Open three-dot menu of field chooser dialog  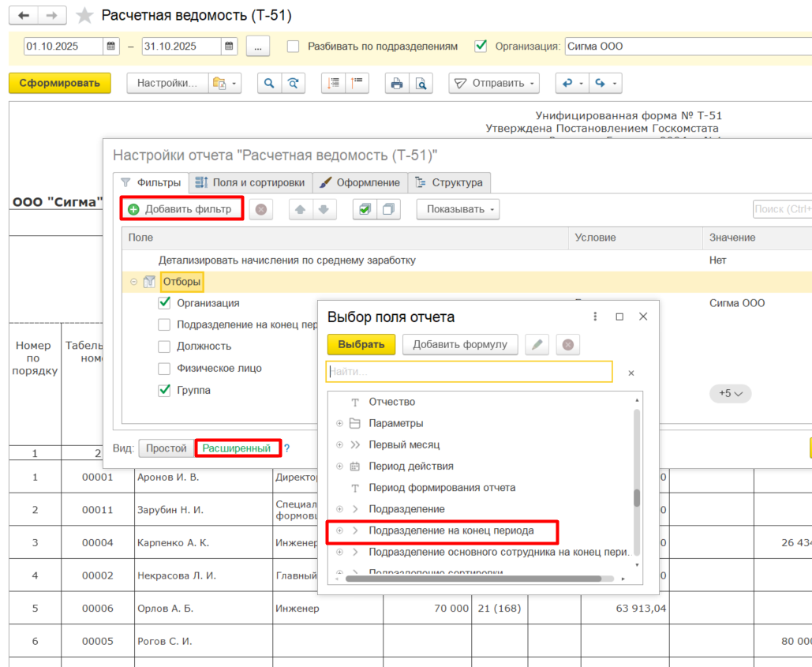[x=595, y=317]
